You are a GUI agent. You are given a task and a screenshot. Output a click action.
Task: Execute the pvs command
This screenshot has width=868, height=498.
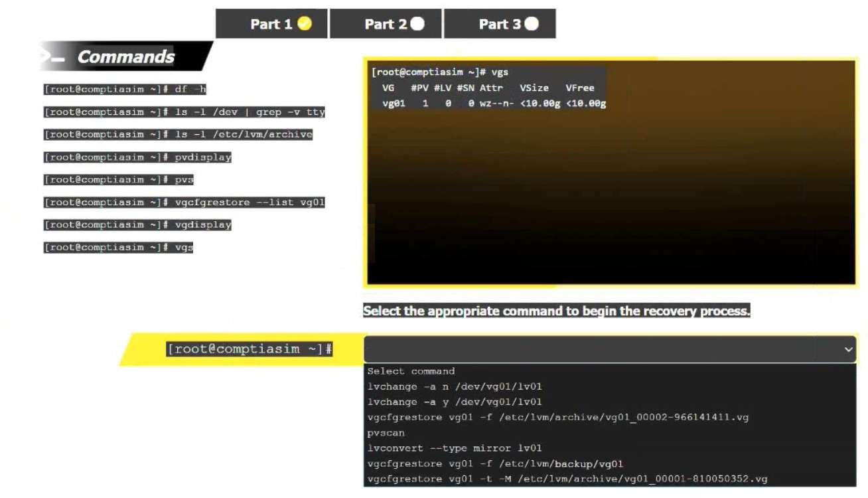(x=119, y=180)
